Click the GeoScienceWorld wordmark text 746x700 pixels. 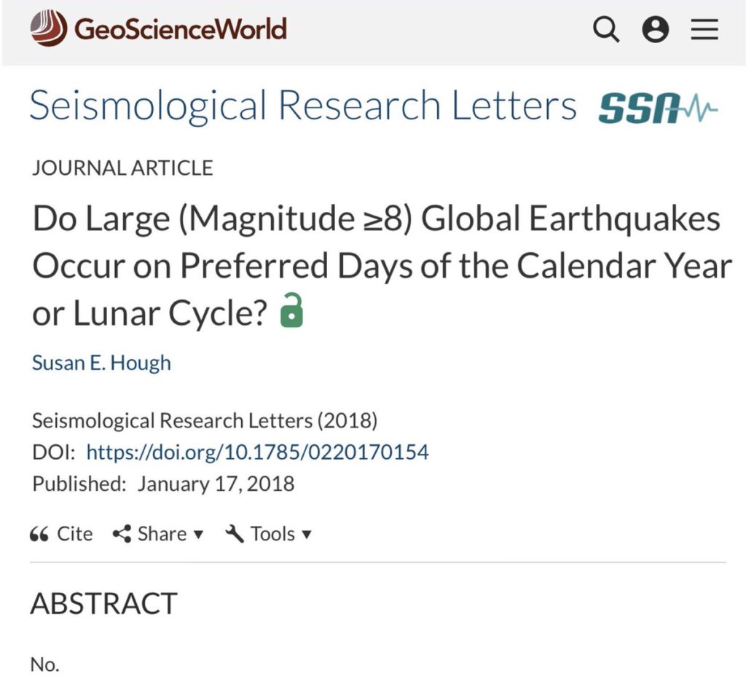coord(181,29)
